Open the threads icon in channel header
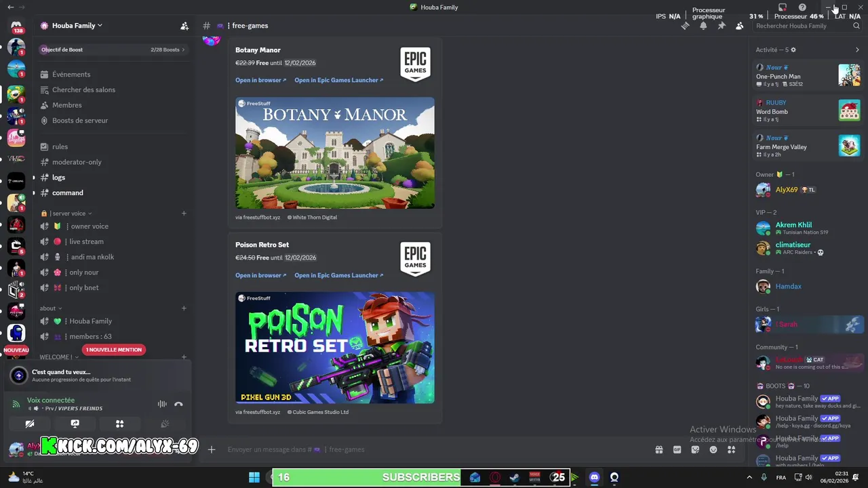 click(x=686, y=26)
